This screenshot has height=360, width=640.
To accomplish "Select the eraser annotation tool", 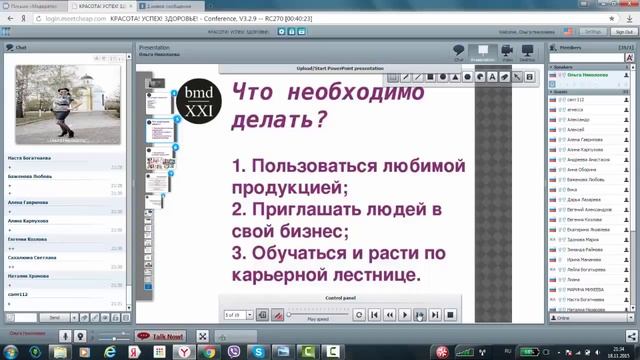I will point(504,77).
